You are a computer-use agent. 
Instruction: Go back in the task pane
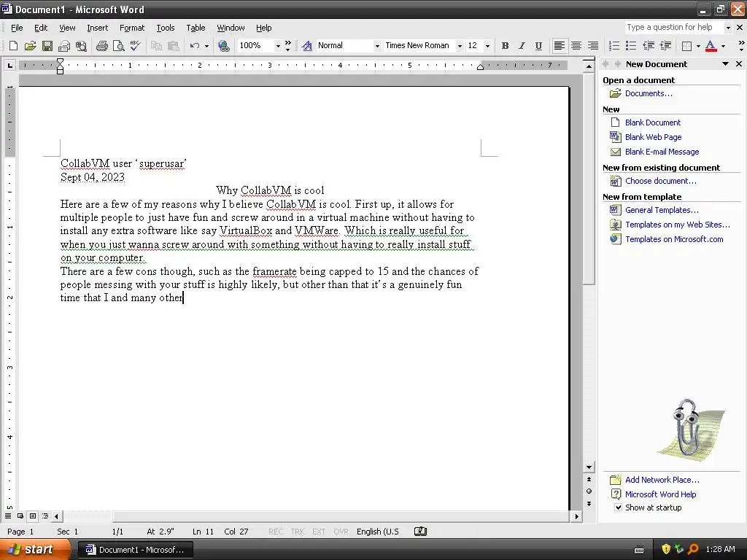(x=605, y=64)
